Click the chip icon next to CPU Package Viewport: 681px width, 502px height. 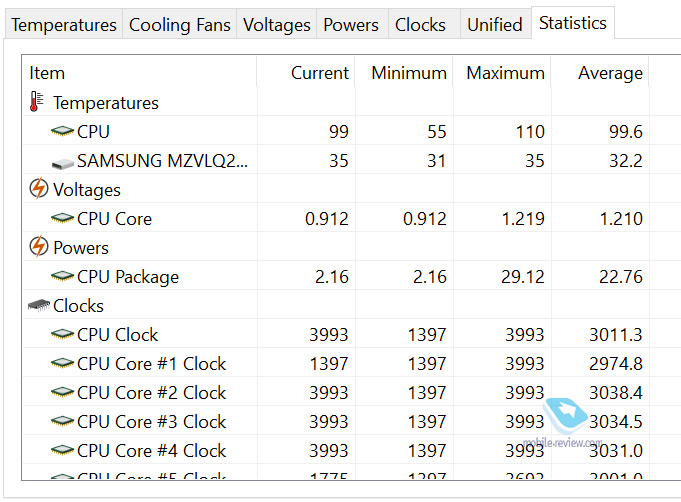[x=62, y=276]
